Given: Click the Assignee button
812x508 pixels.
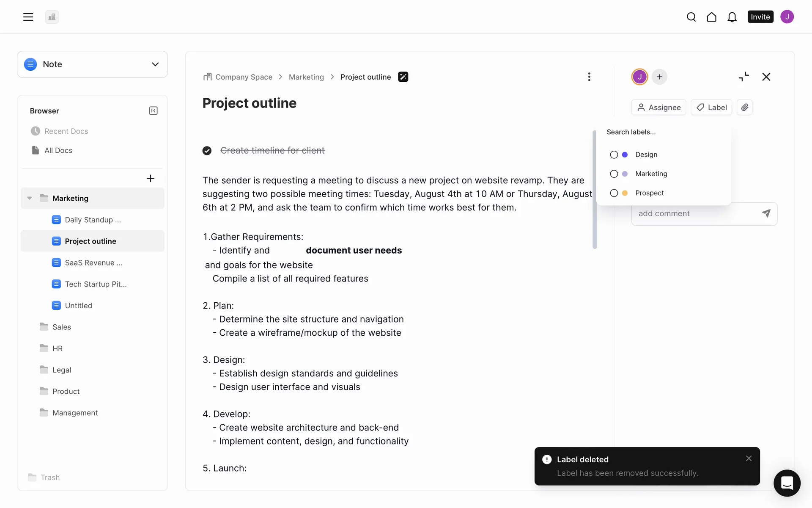Looking at the screenshot, I should click(658, 108).
